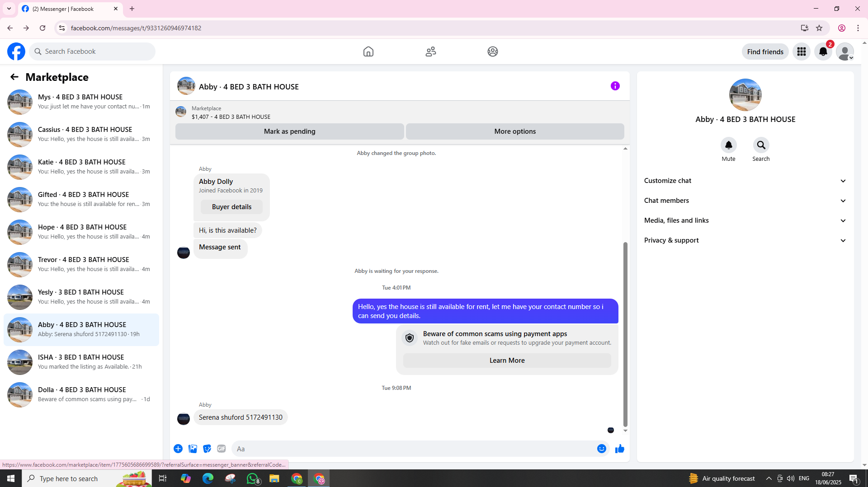Click the Find friends button
This screenshot has height=487, width=868.
(x=765, y=52)
